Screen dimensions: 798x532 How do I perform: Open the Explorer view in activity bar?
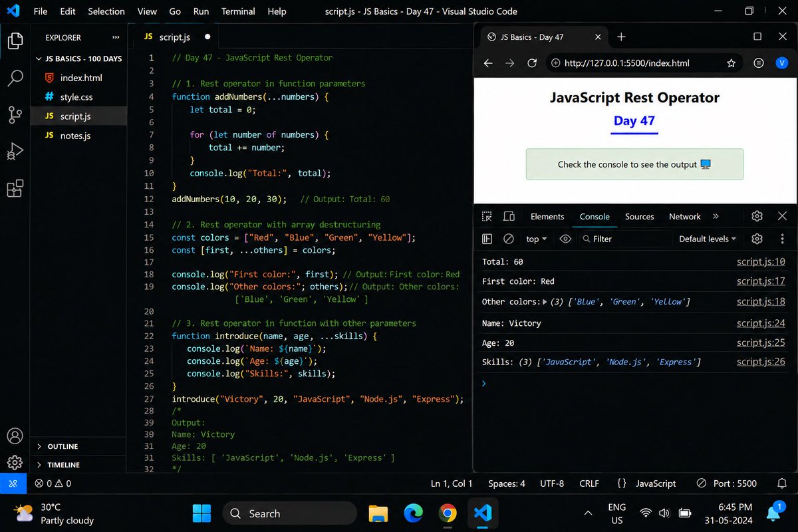click(15, 41)
